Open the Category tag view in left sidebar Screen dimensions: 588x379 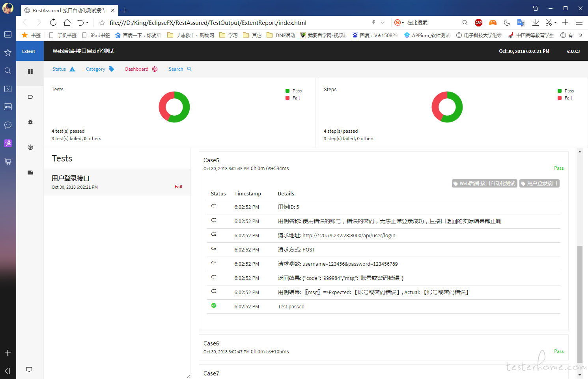point(30,97)
